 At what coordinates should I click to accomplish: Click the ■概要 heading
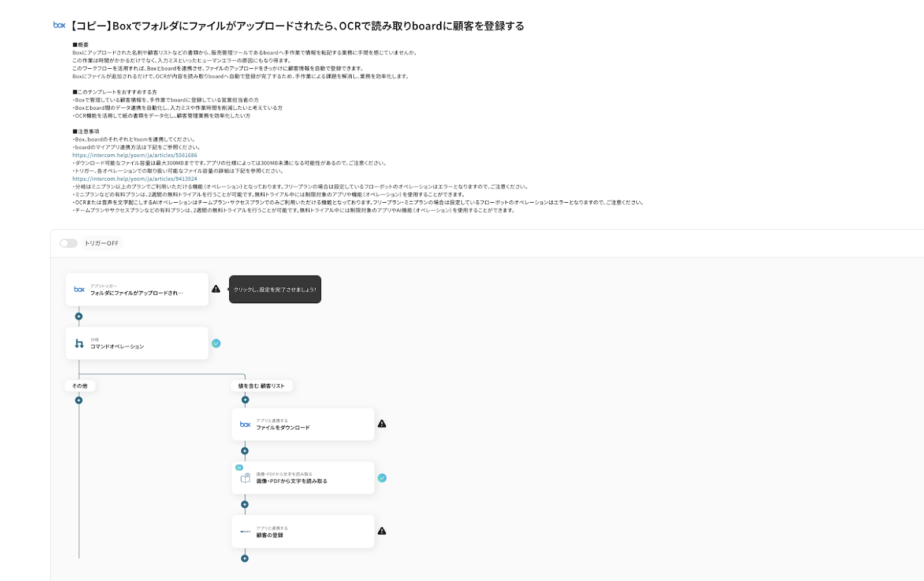point(80,44)
